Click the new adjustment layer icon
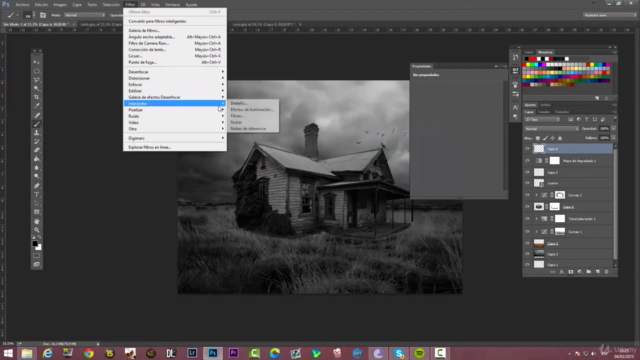 pos(580,272)
